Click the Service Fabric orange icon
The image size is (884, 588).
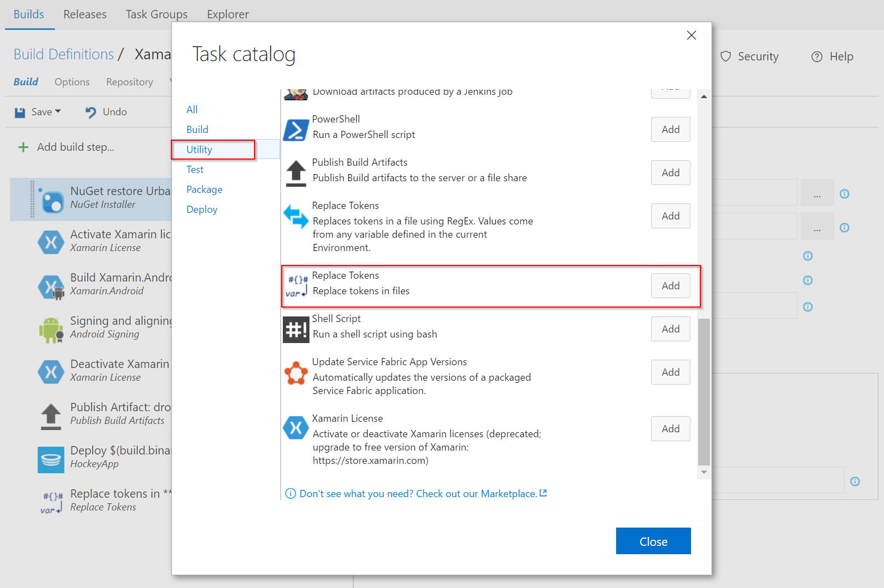(x=296, y=373)
